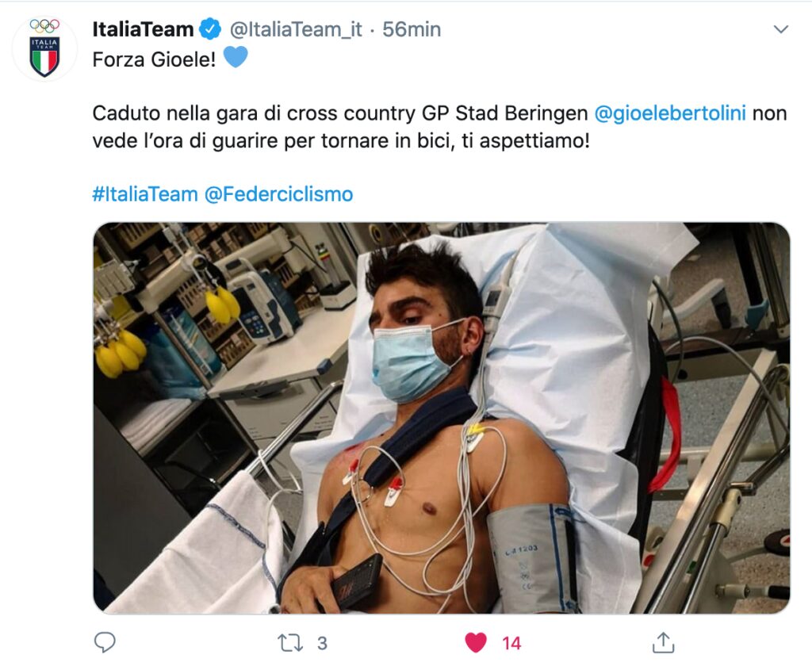Image resolution: width=812 pixels, height=666 pixels.
Task: Click the Olympic rings in the avatar logo
Action: click(44, 26)
